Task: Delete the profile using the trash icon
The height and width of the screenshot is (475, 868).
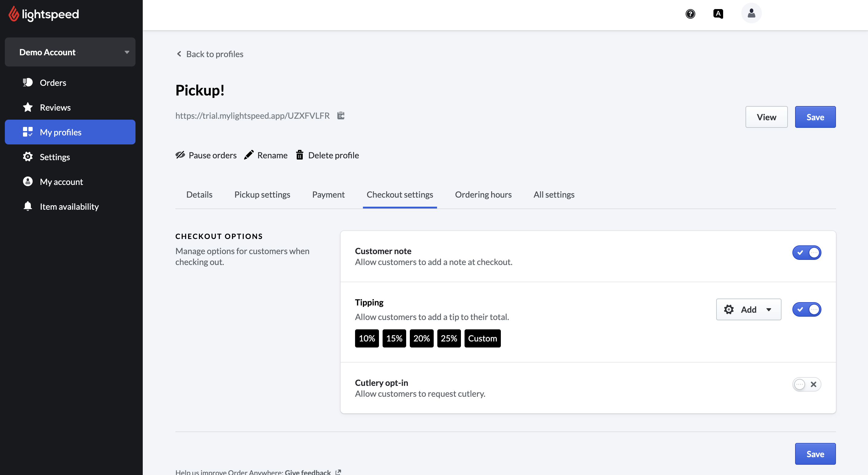Action: (x=299, y=155)
